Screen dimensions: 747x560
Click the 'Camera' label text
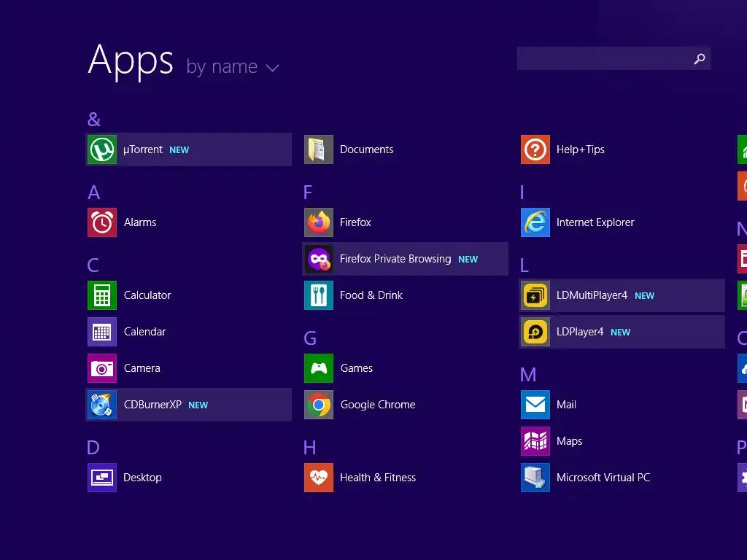[x=142, y=368]
